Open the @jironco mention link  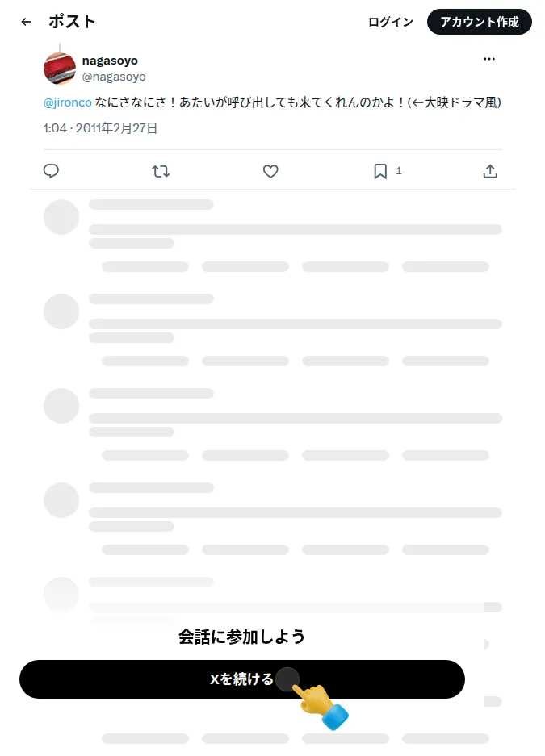[68, 102]
